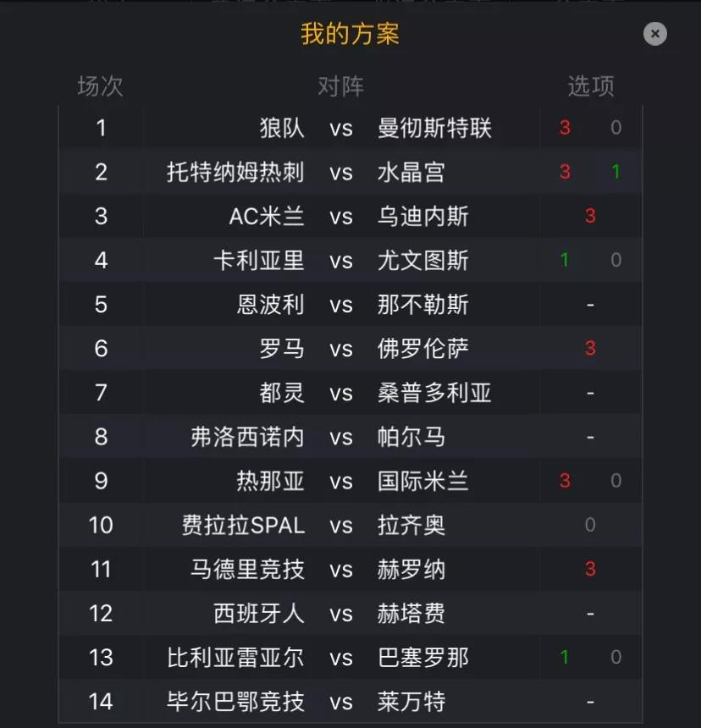The image size is (701, 728).
Task: Click dash option for 毕尔巴鄂竞技 vs 莱万特
Action: click(590, 702)
